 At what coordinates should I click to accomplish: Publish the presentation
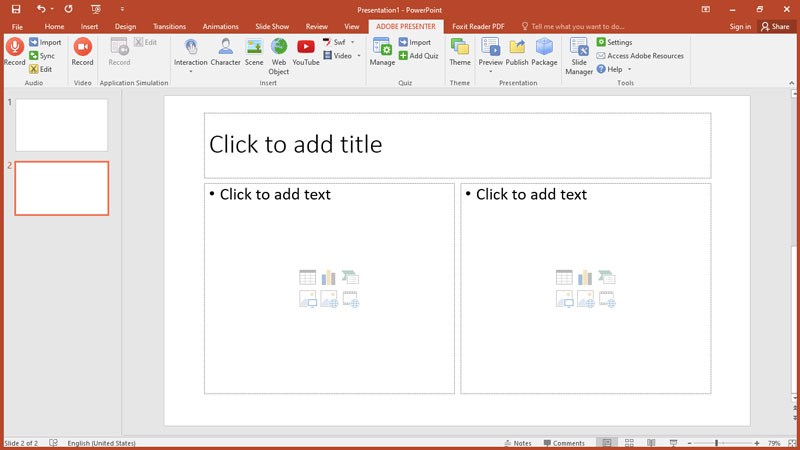(x=517, y=52)
